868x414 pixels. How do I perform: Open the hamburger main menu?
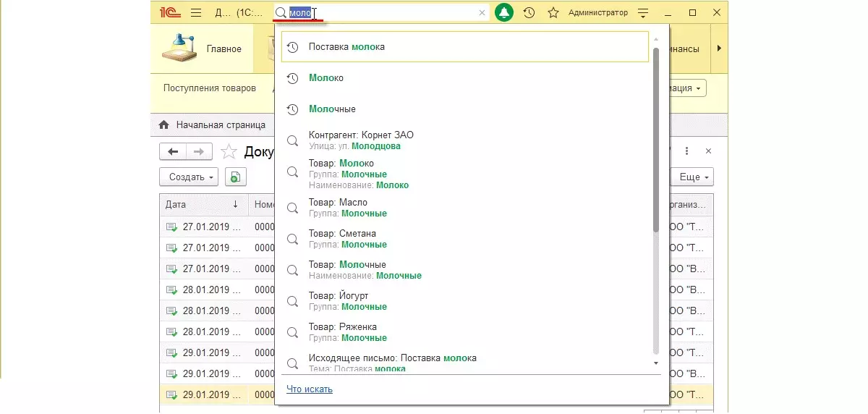tap(196, 12)
